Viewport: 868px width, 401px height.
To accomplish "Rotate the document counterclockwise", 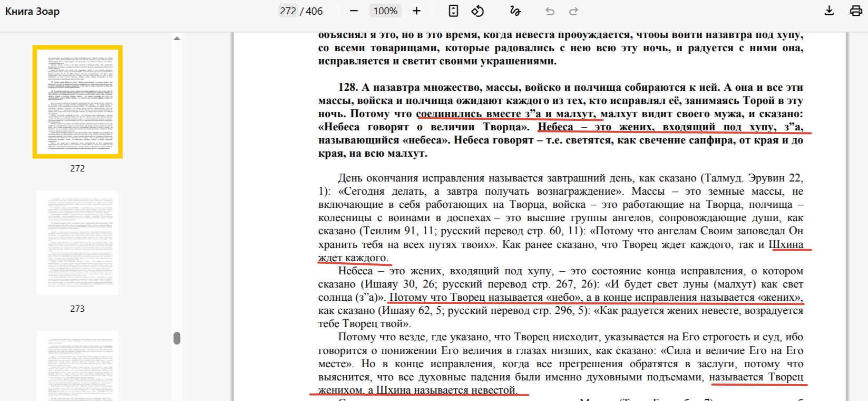I will click(477, 11).
